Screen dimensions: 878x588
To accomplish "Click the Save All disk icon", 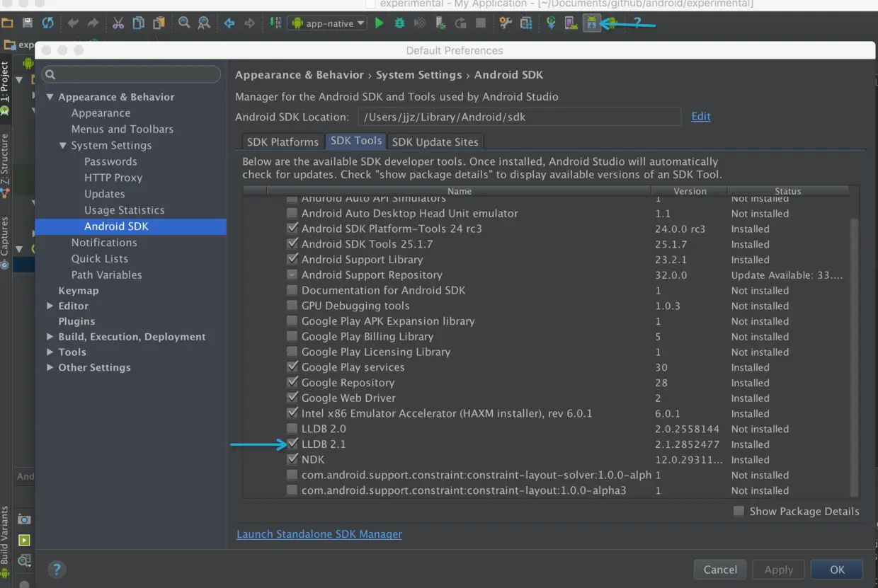I will coord(27,23).
